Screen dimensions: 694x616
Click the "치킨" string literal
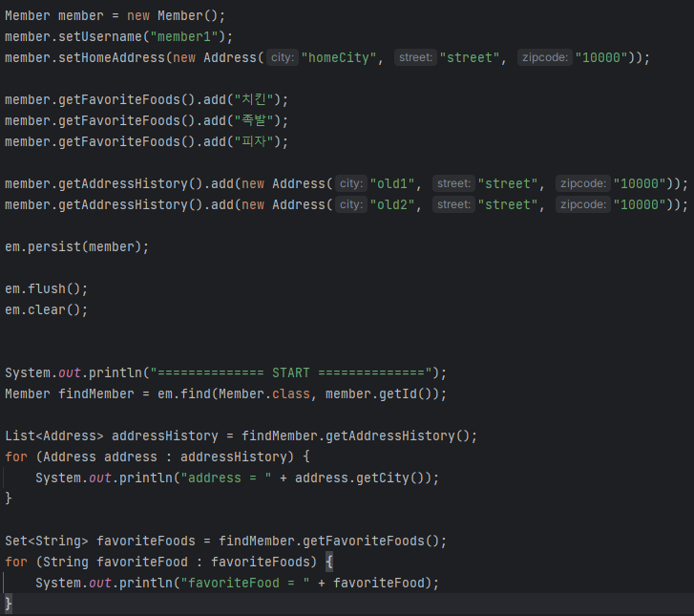(x=254, y=99)
